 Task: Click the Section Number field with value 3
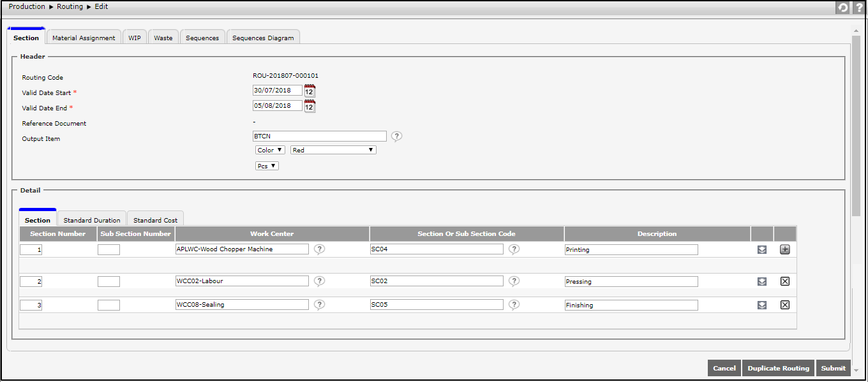point(31,305)
